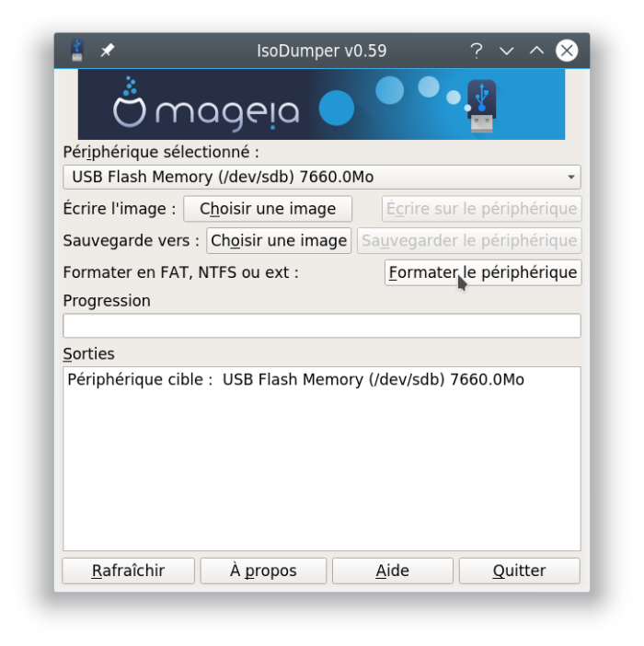The width and height of the screenshot is (644, 646).
Task: Click the Progression bar
Action: 322,326
